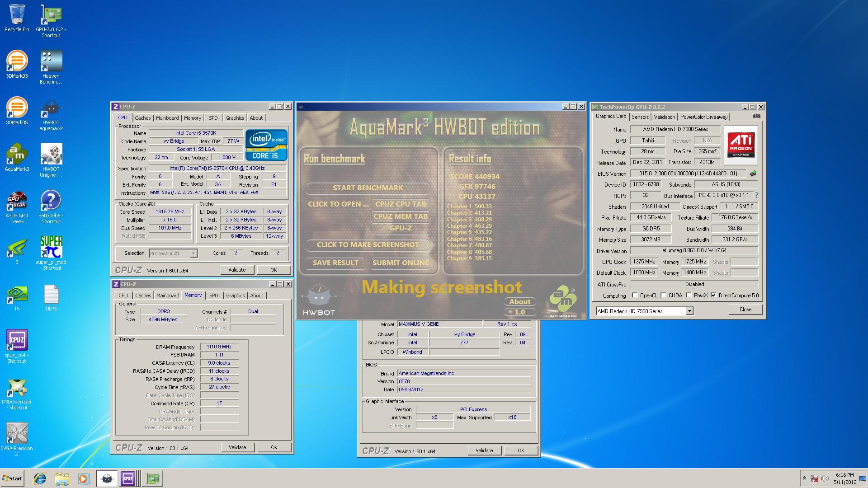Switch to Caches tab in upper CPU-Z
868x488 pixels.
tap(142, 118)
